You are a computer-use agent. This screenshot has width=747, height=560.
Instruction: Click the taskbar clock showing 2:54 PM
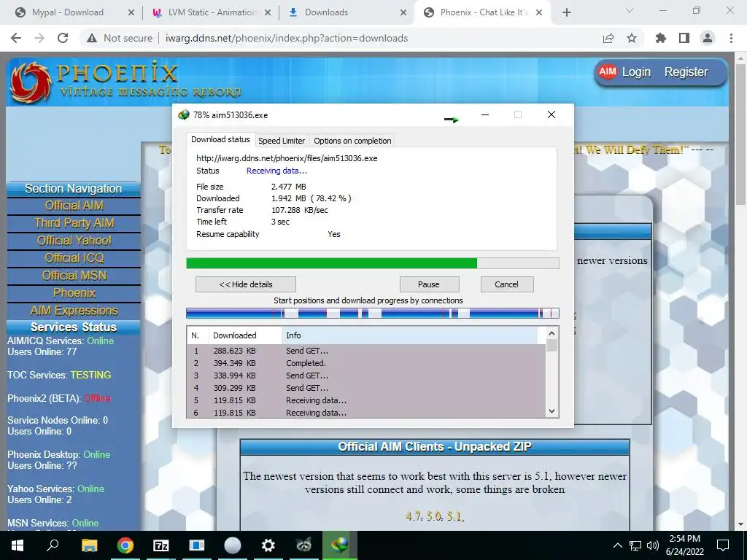[x=684, y=545]
